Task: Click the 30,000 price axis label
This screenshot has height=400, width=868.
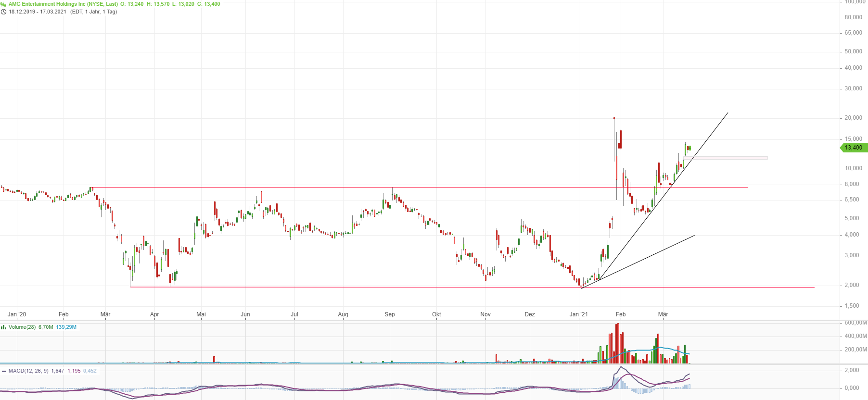Action: pos(854,88)
